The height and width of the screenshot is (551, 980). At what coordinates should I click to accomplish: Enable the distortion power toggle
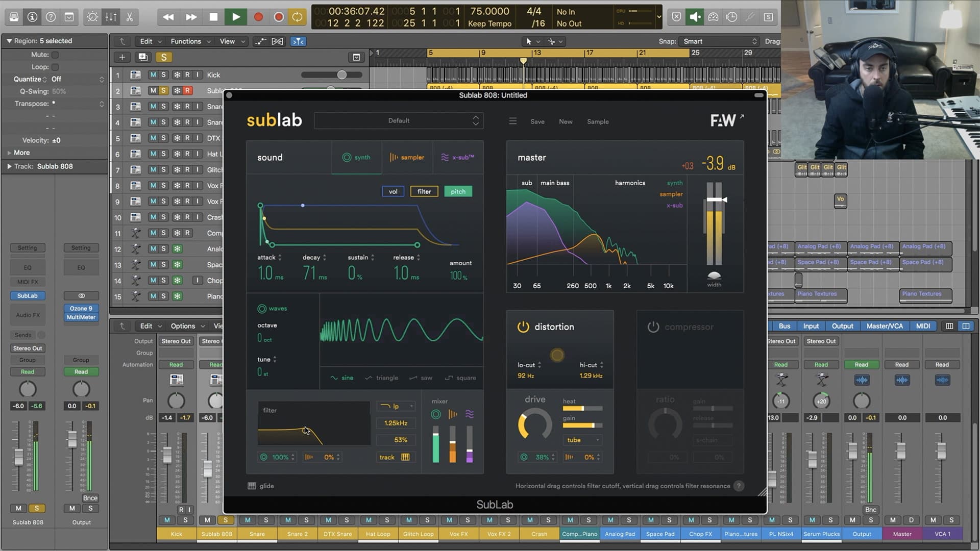pos(523,327)
